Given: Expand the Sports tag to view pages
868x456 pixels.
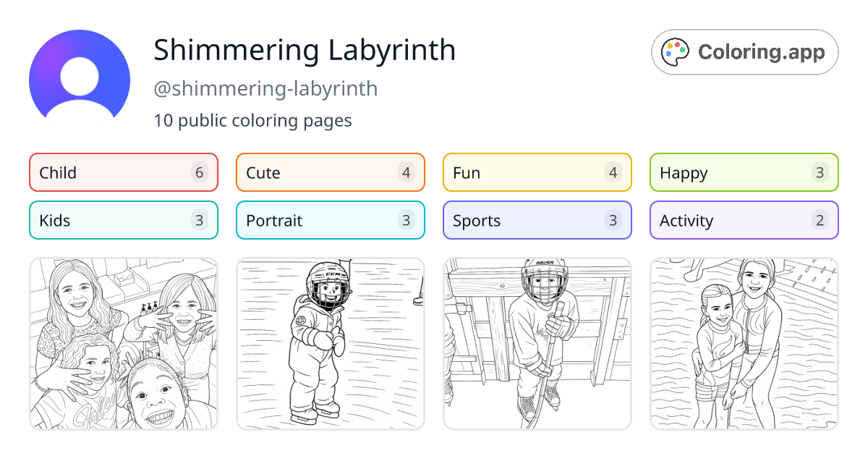Looking at the screenshot, I should click(x=537, y=220).
